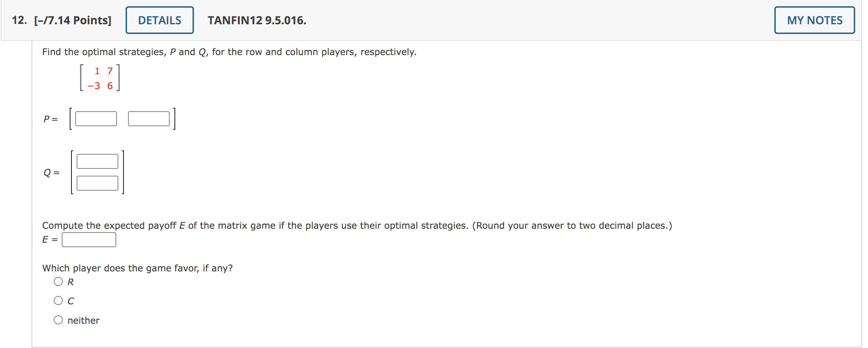Click the first entry box of P

(96, 118)
